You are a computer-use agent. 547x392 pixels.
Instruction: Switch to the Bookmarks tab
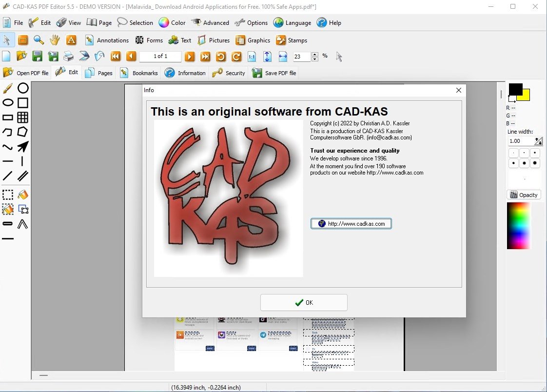(139, 73)
